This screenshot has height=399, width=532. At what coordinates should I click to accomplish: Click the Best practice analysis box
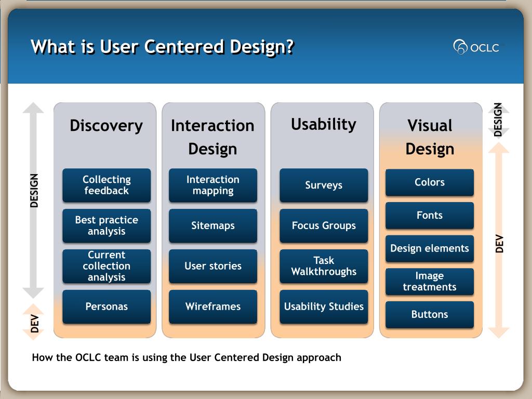click(107, 225)
